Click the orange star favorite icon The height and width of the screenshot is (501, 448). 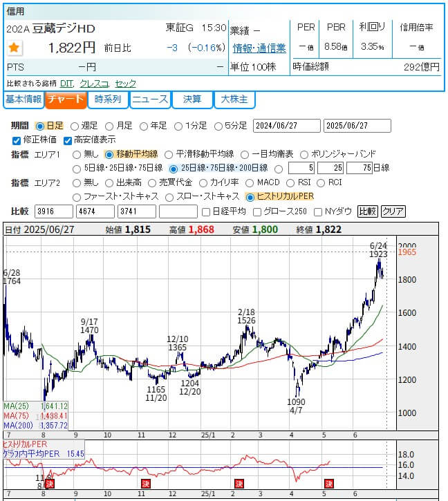pyautogui.click(x=14, y=48)
